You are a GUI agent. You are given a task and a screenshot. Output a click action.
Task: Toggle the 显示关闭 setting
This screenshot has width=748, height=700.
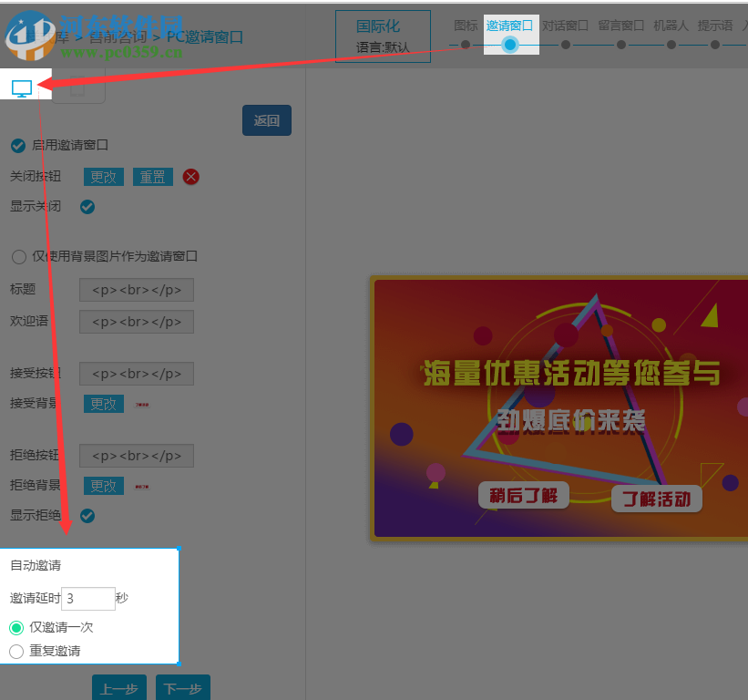tap(87, 207)
